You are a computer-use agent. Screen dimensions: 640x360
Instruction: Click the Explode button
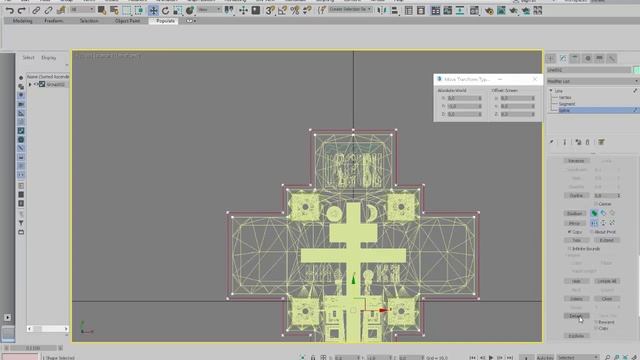(x=576, y=336)
